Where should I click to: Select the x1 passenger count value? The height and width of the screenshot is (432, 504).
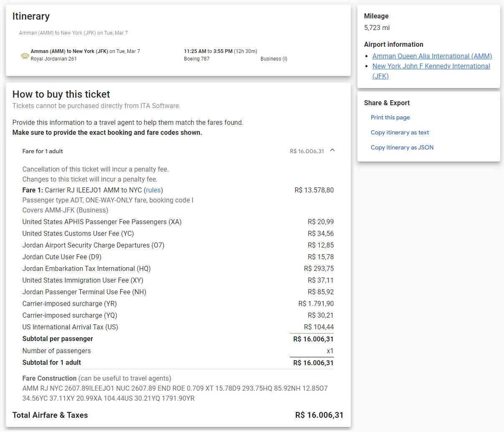pos(330,351)
